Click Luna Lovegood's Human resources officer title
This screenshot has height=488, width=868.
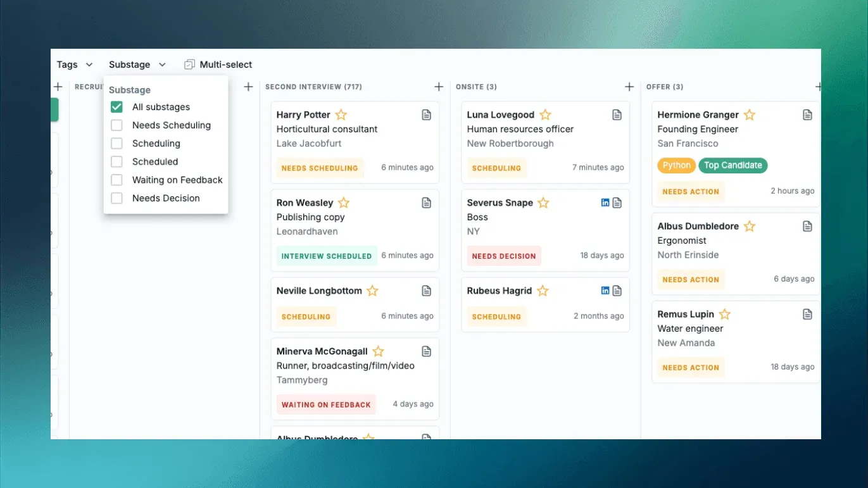click(520, 129)
